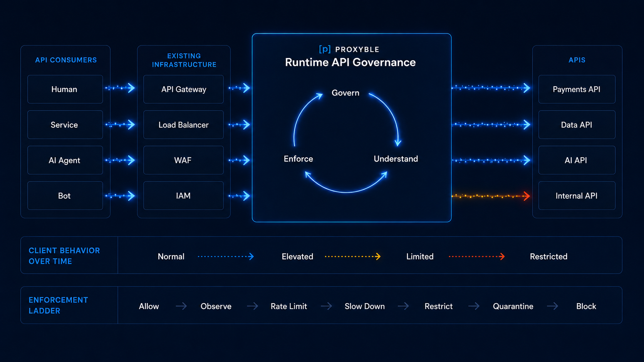Image resolution: width=644 pixels, height=362 pixels.
Task: Click the 'Govern' label in the cycle
Action: [x=345, y=93]
